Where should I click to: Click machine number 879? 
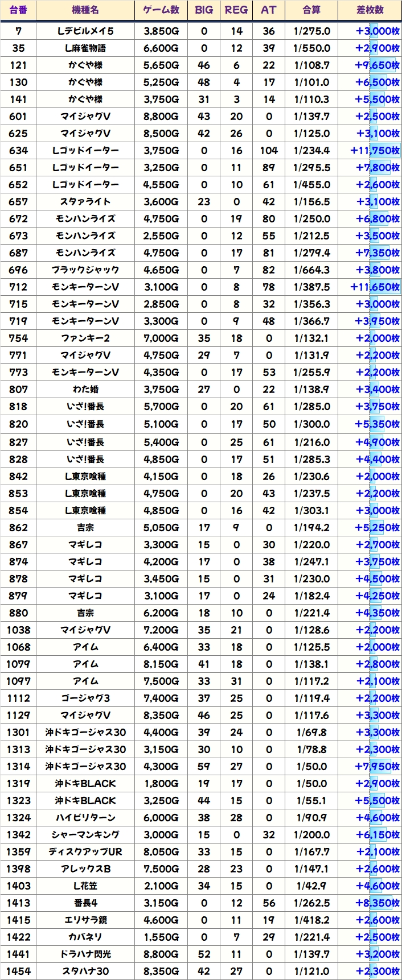coord(18,596)
